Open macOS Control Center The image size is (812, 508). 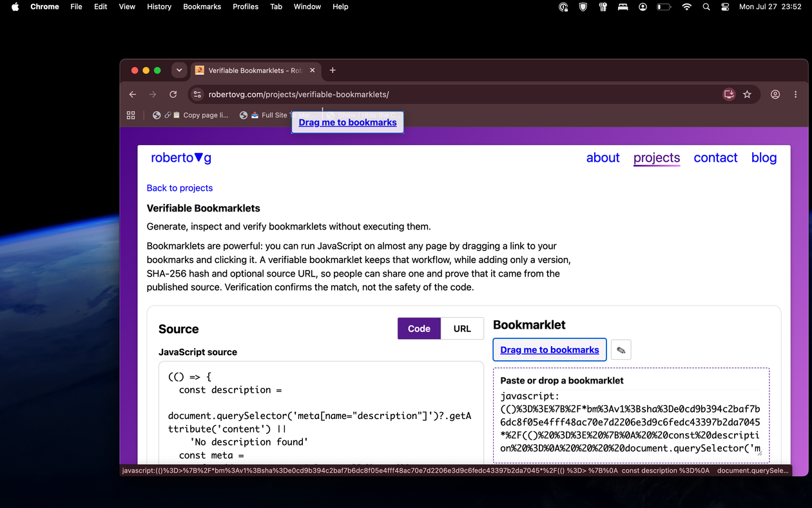coord(725,6)
